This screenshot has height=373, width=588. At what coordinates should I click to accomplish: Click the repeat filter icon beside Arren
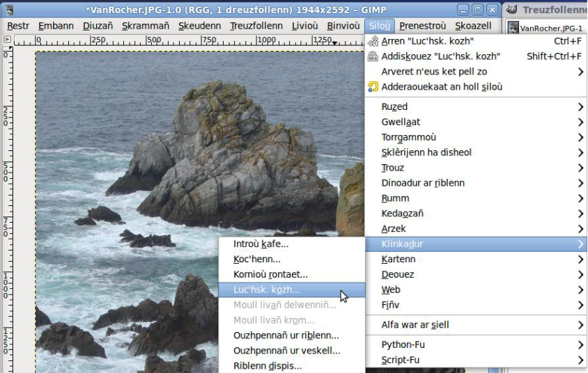pos(373,41)
